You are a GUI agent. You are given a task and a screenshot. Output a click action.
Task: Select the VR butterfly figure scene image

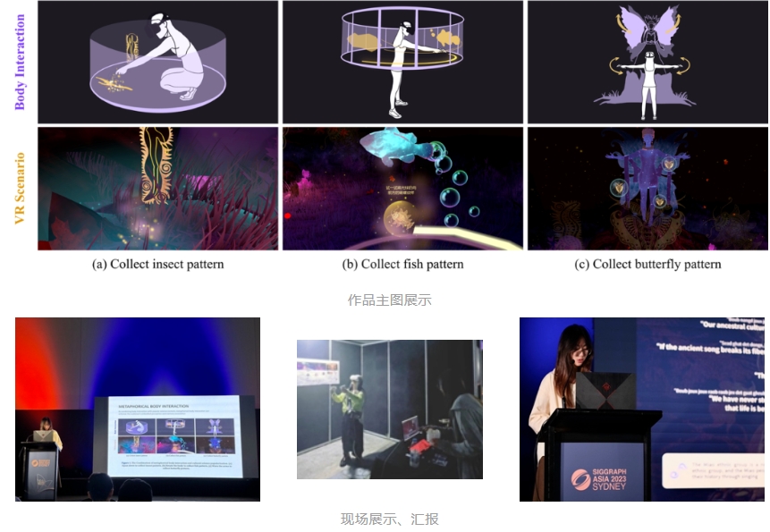click(x=647, y=188)
